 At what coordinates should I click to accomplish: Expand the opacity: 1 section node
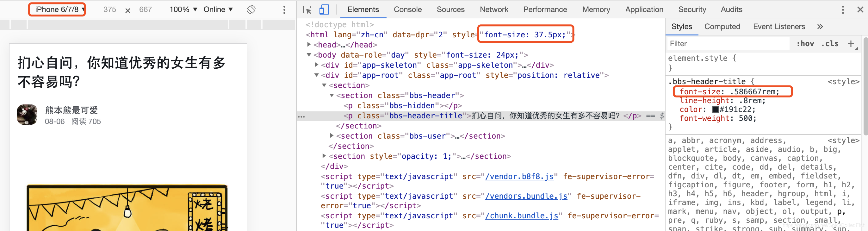pyautogui.click(x=324, y=155)
